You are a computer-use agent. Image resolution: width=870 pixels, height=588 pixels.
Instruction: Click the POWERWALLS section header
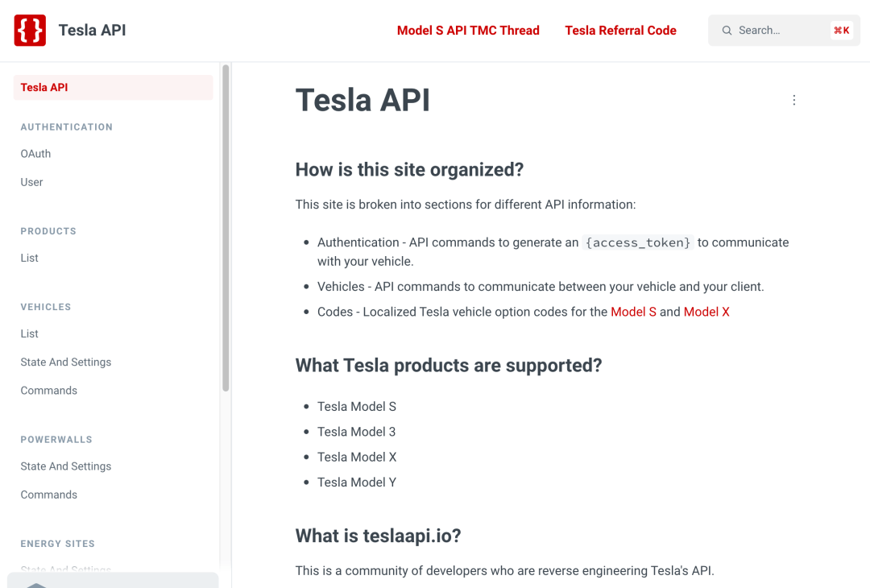56,439
